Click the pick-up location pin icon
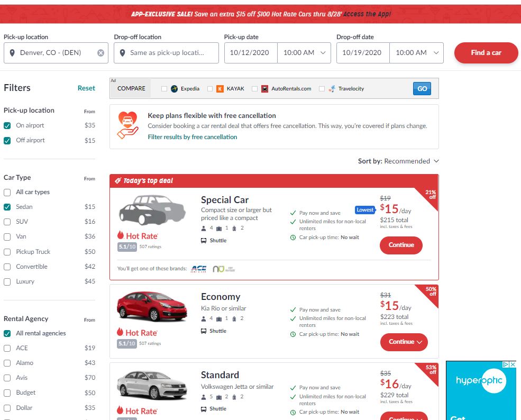The image size is (521, 420). (x=12, y=53)
